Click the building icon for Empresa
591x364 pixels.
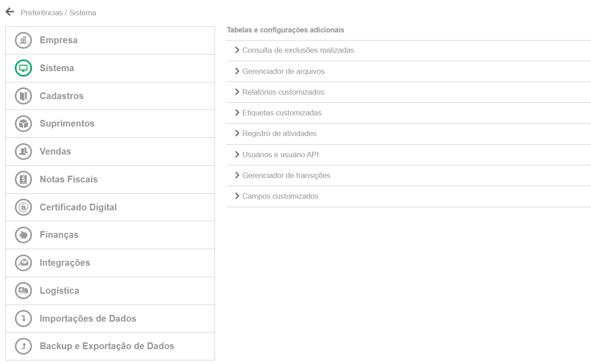(23, 40)
